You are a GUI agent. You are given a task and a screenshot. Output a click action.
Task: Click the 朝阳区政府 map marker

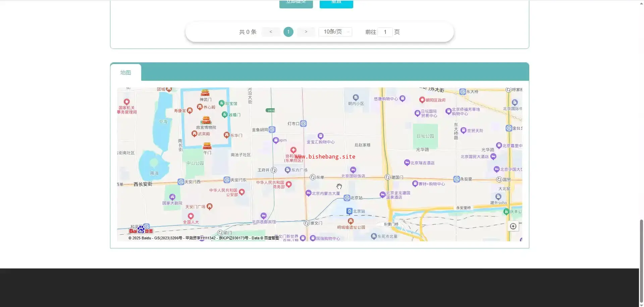(422, 100)
